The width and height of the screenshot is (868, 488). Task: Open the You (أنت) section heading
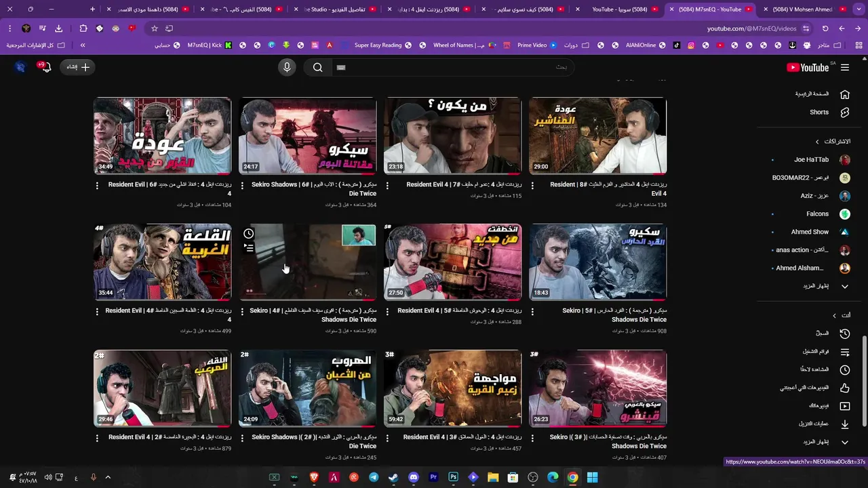[842, 315]
